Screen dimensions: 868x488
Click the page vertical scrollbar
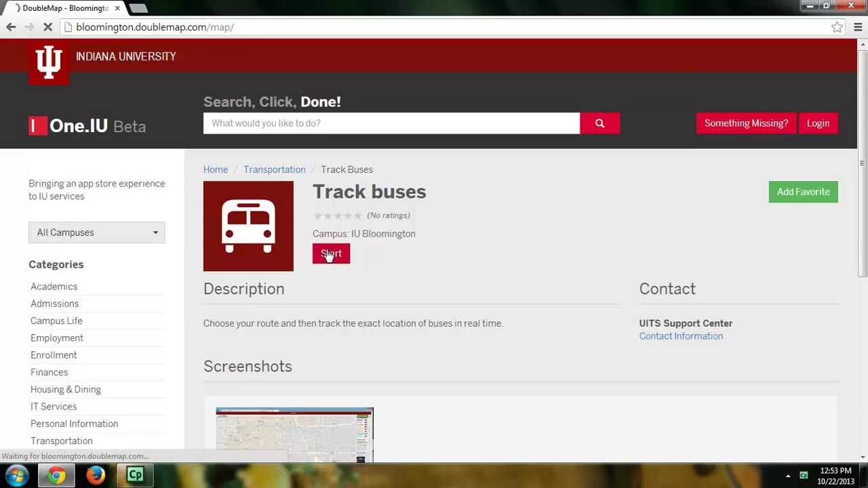coord(862,163)
